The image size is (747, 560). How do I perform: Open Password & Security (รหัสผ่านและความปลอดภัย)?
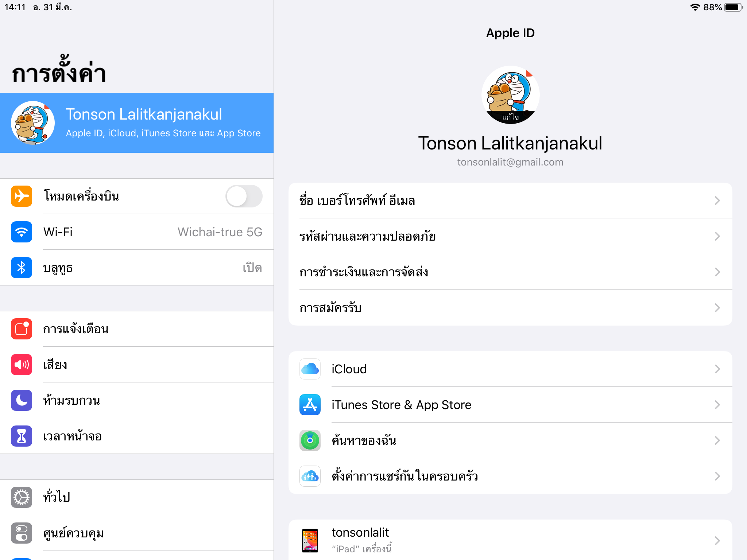point(510,236)
